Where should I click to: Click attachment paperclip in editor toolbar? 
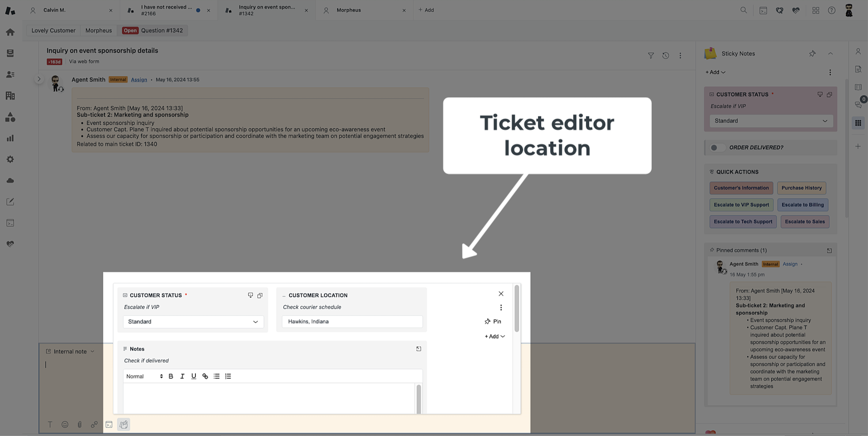(79, 425)
